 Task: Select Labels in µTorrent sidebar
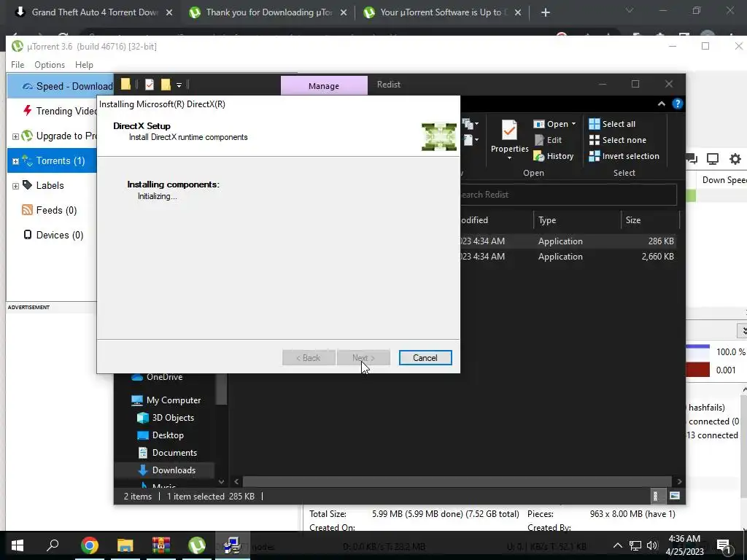coord(50,186)
